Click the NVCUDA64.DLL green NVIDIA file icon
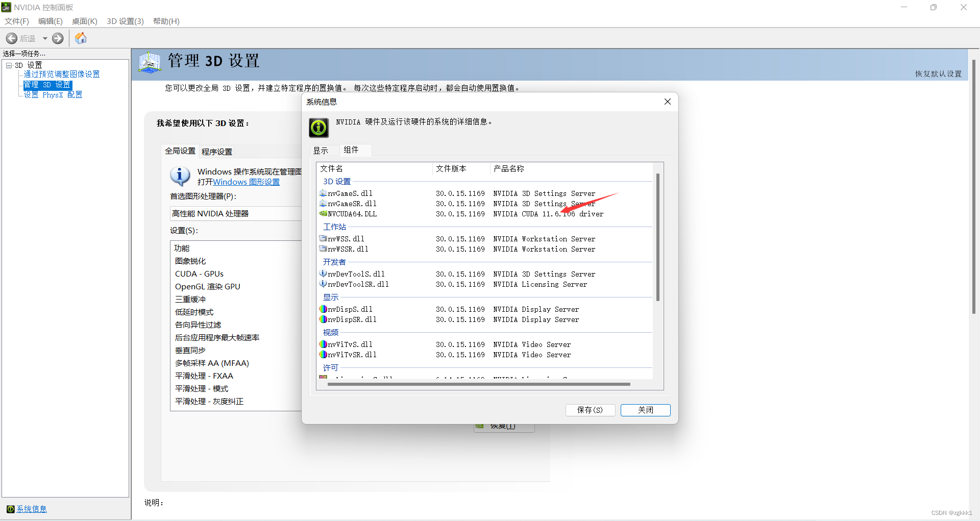Viewport: 980px width, 521px height. pyautogui.click(x=323, y=214)
